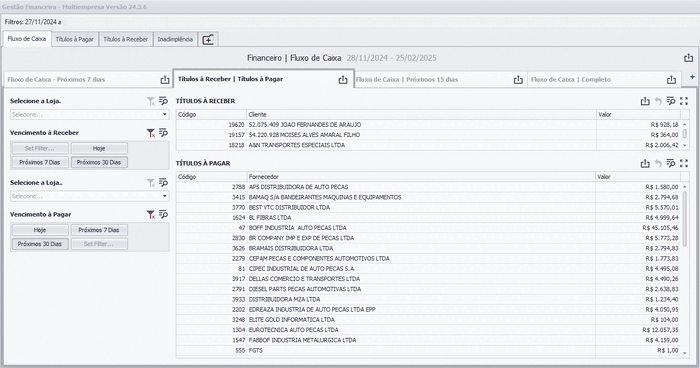The width and height of the screenshot is (700, 368).
Task: Export the Fluxo de Caixa Completo tab
Action: click(671, 79)
